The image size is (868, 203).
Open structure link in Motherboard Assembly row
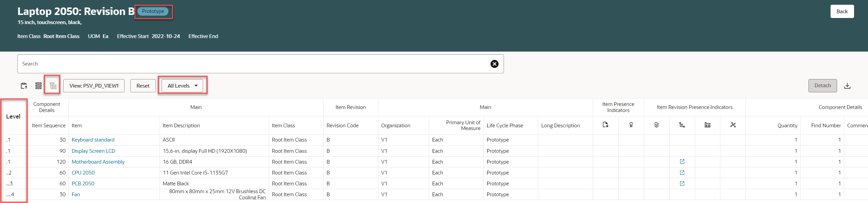pos(682,162)
